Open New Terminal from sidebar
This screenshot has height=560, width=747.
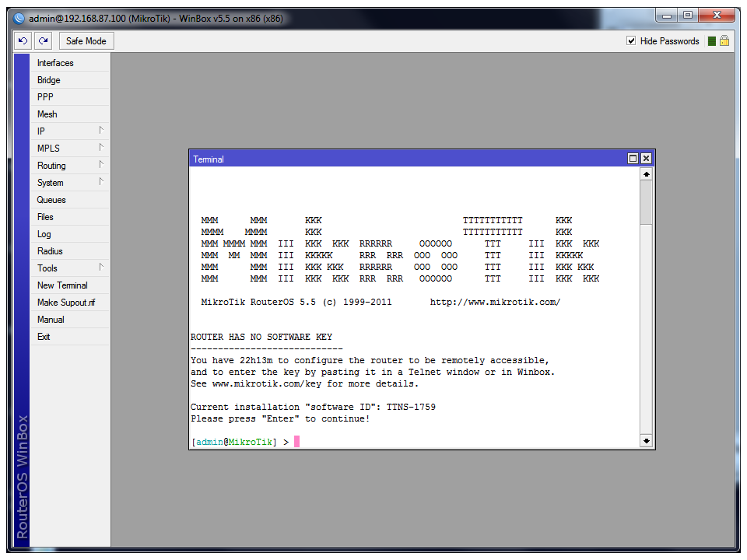click(x=62, y=285)
